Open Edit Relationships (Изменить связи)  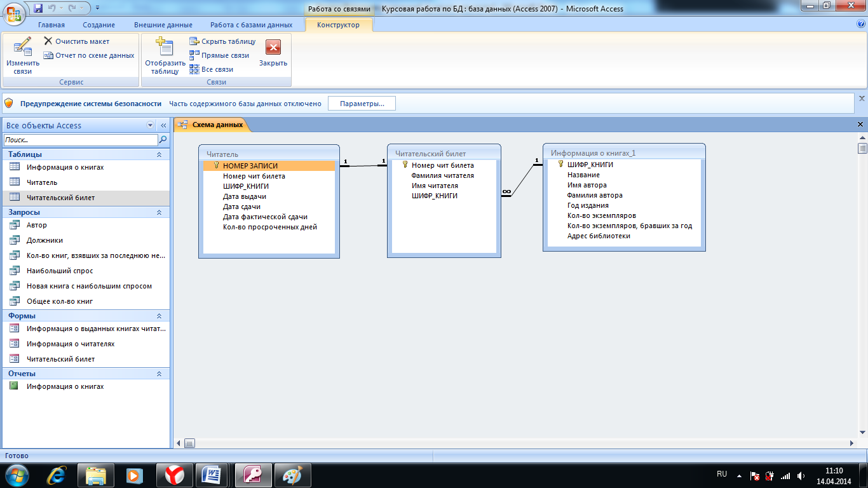[23, 56]
